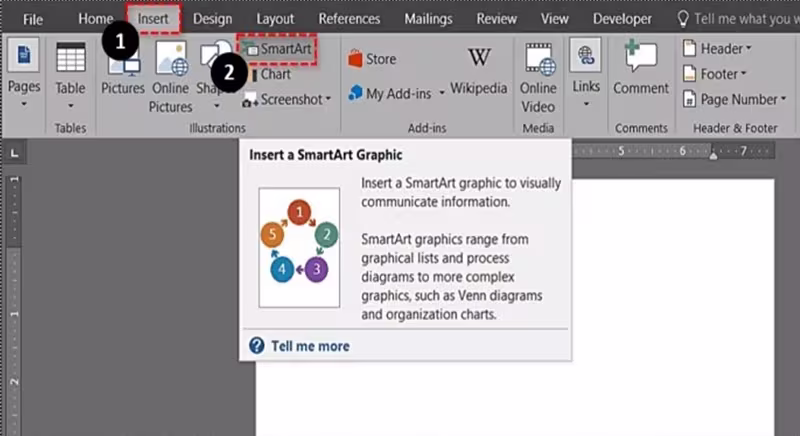Click the Header page icon
The width and height of the screenshot is (800, 436).
[x=689, y=48]
